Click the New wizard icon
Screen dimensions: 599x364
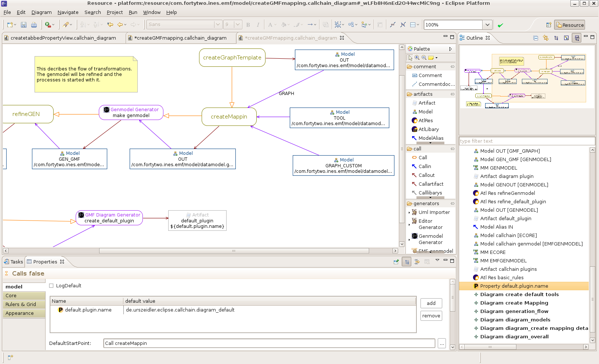10,25
